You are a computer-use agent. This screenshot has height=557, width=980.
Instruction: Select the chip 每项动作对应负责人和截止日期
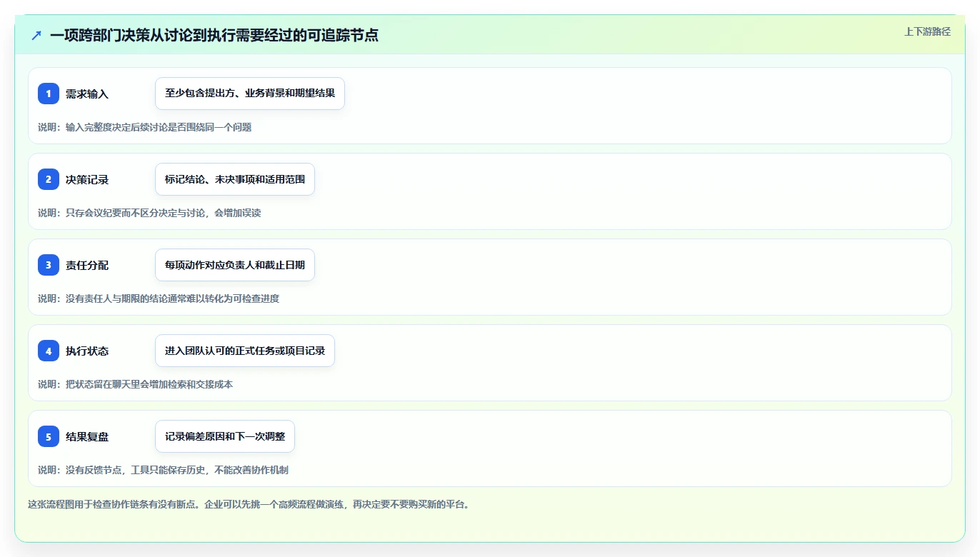[235, 265]
